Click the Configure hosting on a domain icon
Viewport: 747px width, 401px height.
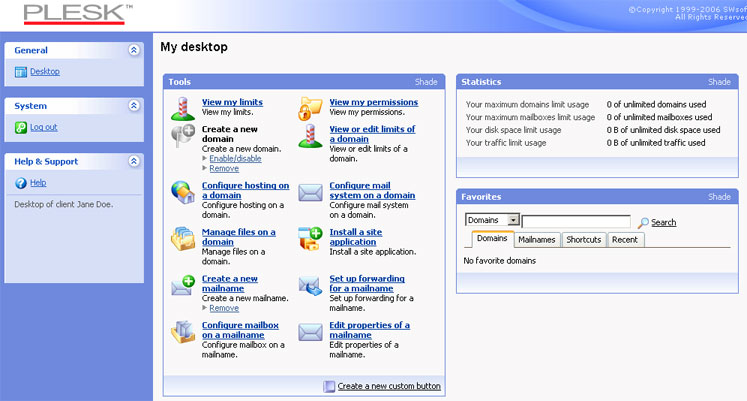[x=182, y=192]
